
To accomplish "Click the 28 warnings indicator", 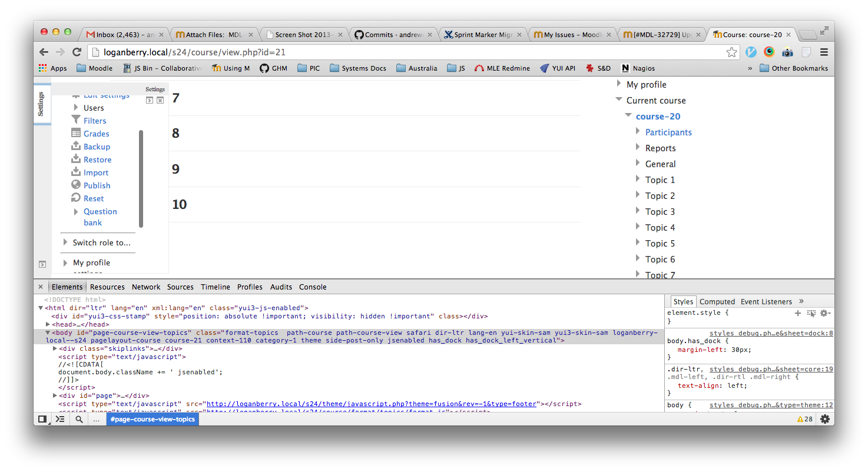I will coord(805,419).
